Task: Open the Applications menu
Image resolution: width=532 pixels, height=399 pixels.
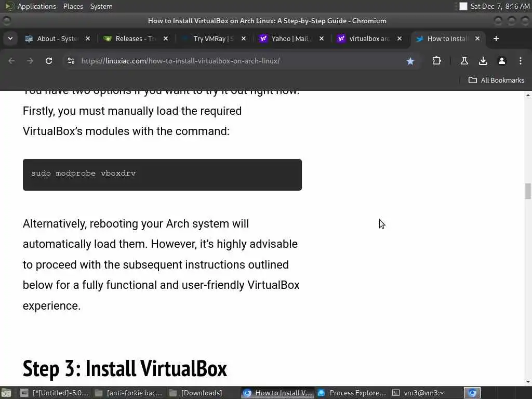Action: pyautogui.click(x=37, y=6)
